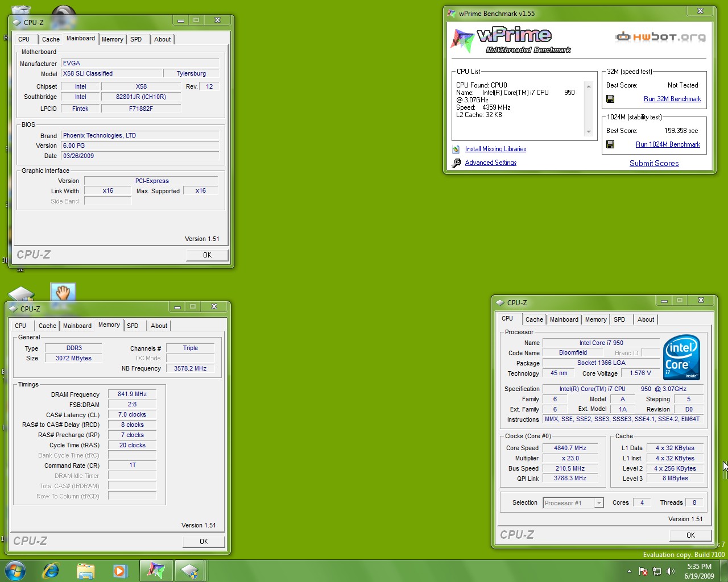
Task: Launch Internet Explorer from taskbar
Action: (51, 571)
